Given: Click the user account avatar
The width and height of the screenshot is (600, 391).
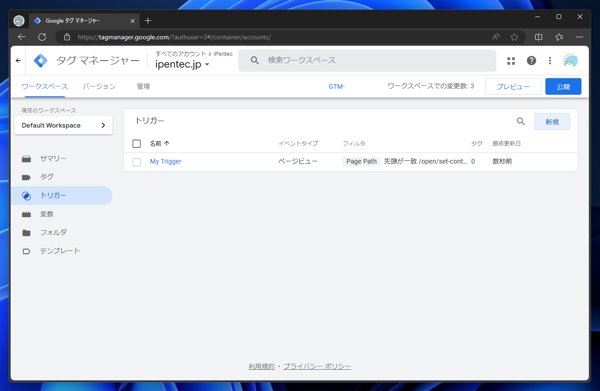Looking at the screenshot, I should click(570, 60).
